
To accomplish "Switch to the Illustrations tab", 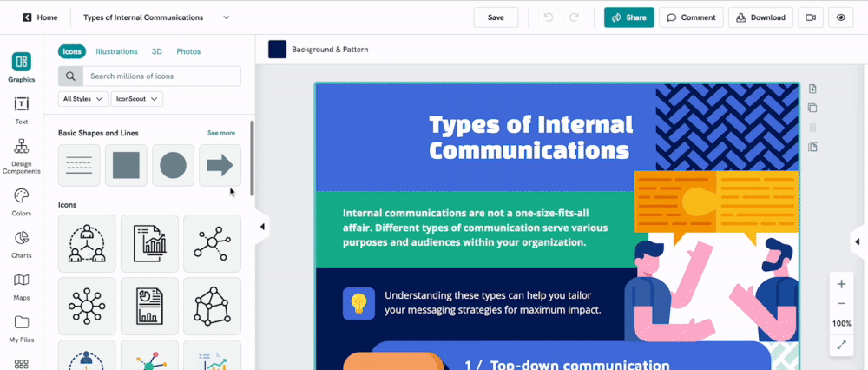I will pyautogui.click(x=116, y=51).
